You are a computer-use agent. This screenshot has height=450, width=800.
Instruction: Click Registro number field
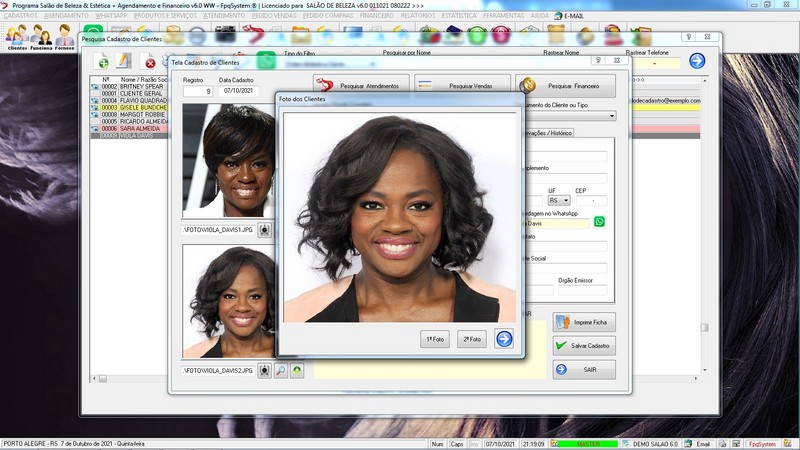197,91
